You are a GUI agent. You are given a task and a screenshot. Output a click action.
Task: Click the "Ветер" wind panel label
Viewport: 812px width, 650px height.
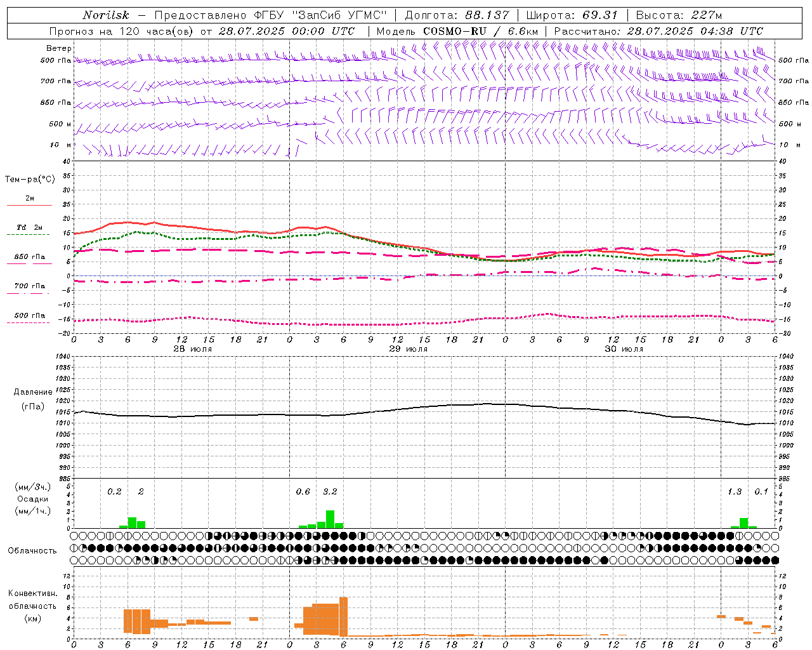click(59, 48)
